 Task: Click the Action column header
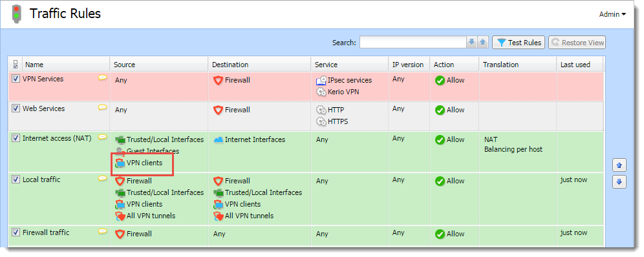coord(455,65)
